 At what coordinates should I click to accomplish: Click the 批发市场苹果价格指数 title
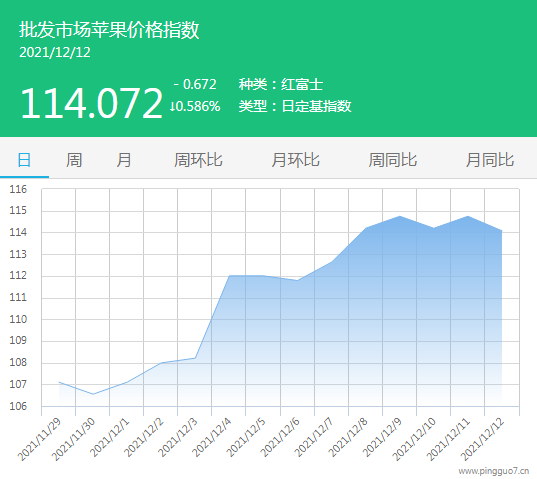pyautogui.click(x=109, y=29)
